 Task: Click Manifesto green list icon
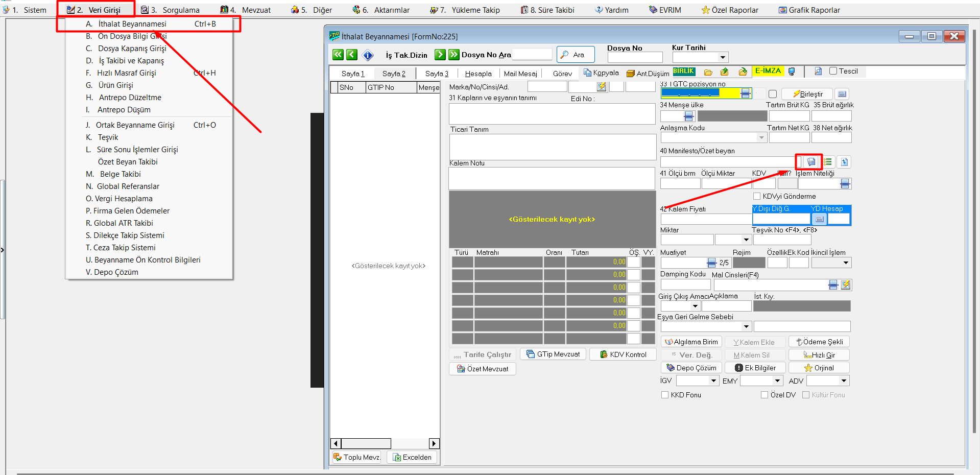[x=828, y=162]
